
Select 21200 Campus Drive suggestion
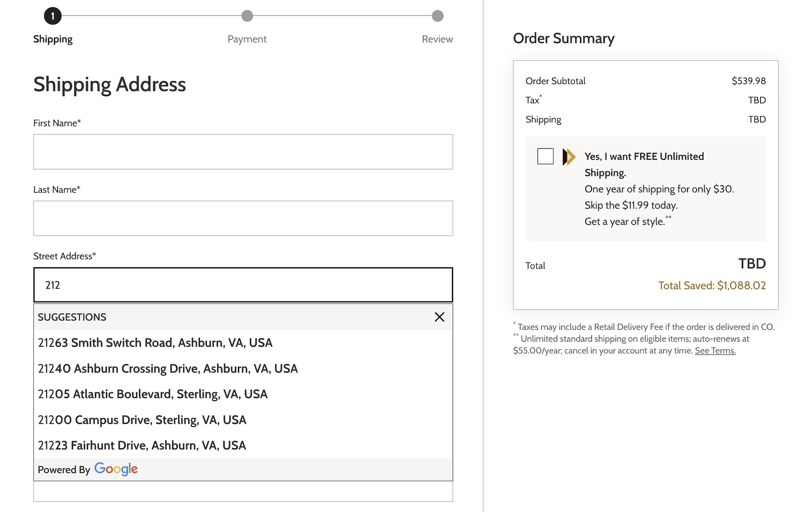click(x=142, y=420)
